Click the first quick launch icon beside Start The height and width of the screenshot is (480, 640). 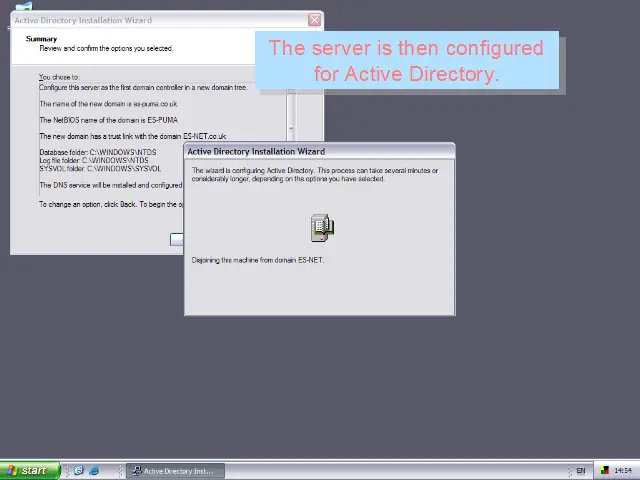pos(79,471)
